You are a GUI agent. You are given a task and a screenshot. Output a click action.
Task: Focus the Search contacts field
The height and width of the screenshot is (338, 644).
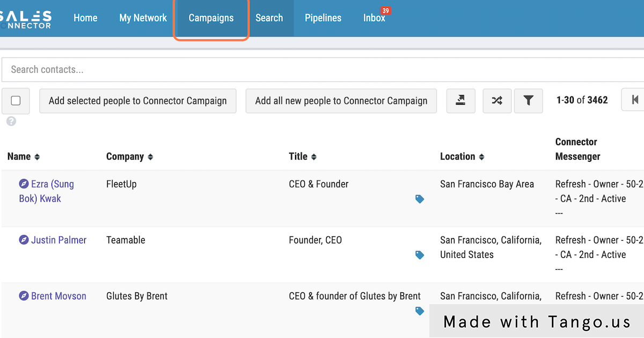pos(322,69)
